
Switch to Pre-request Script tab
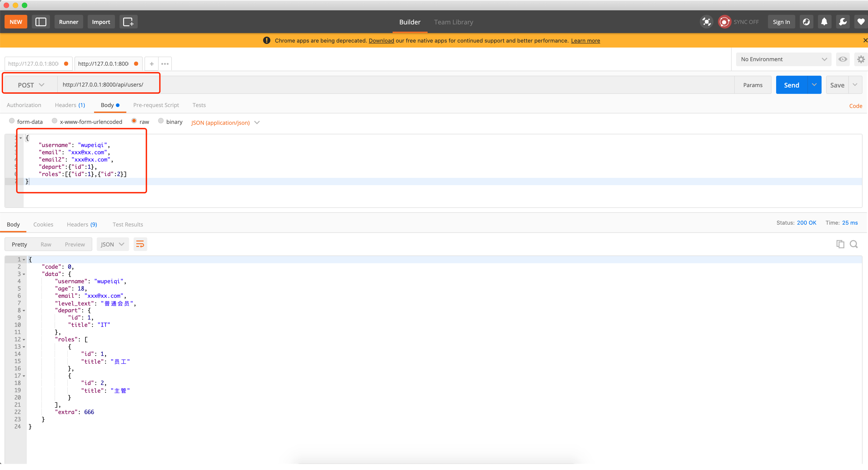(156, 105)
